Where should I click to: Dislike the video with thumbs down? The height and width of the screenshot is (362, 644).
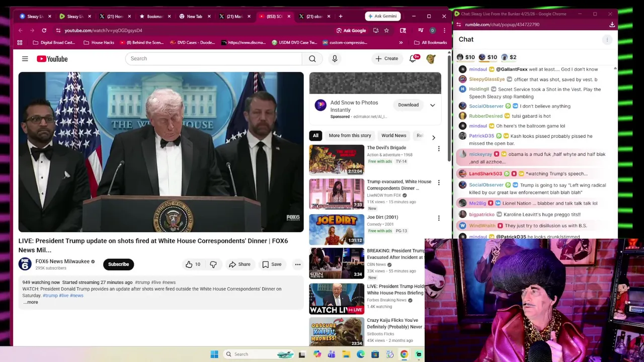coord(213,264)
